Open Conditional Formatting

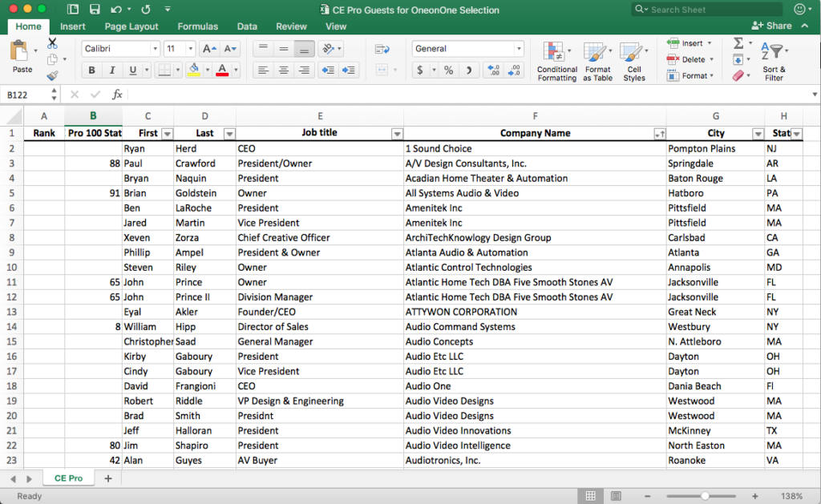(x=556, y=62)
